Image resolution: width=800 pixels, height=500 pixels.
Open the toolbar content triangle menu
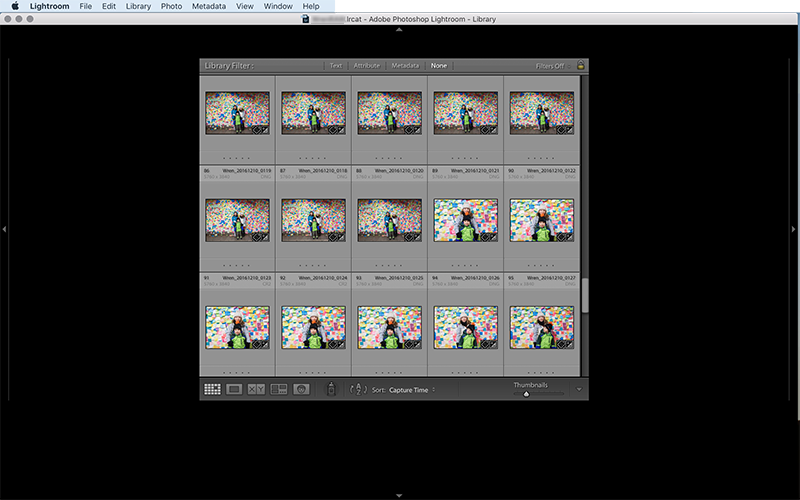pyautogui.click(x=579, y=389)
